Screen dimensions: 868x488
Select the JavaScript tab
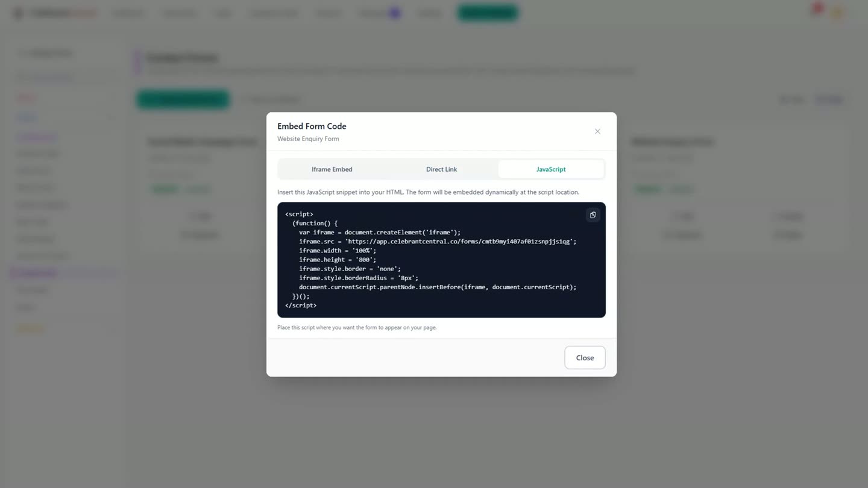tap(551, 169)
